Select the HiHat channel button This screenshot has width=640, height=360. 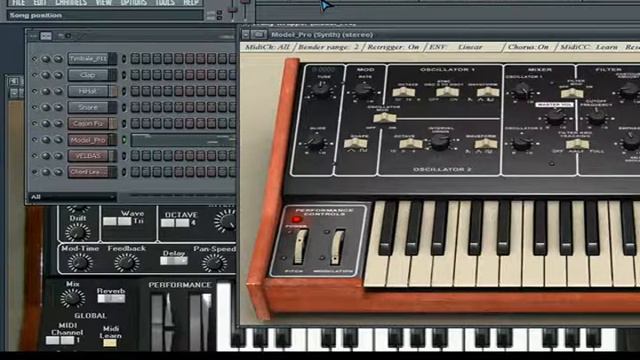88,91
